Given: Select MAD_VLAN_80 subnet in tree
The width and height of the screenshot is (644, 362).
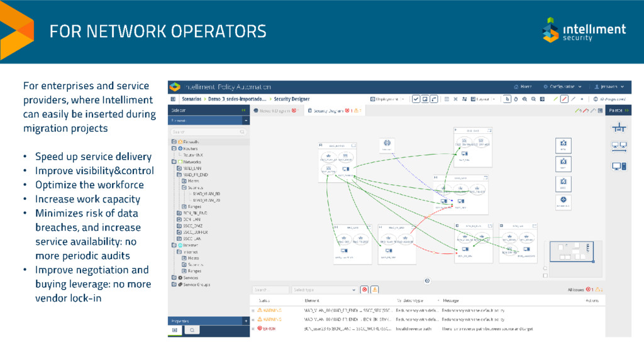Looking at the screenshot, I should tap(206, 194).
